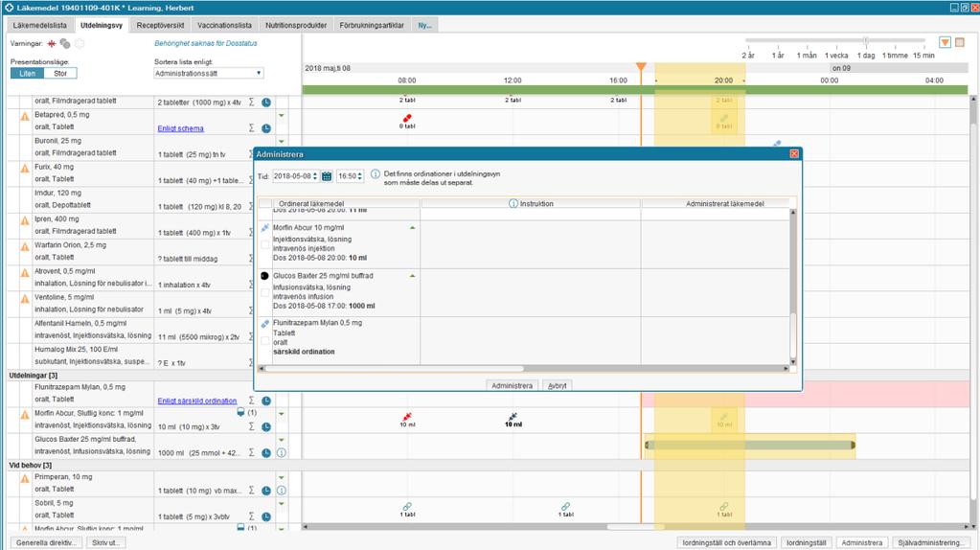Screen dimensions: 980x550
Task: Select Stor presentation mode
Action: tap(60, 73)
